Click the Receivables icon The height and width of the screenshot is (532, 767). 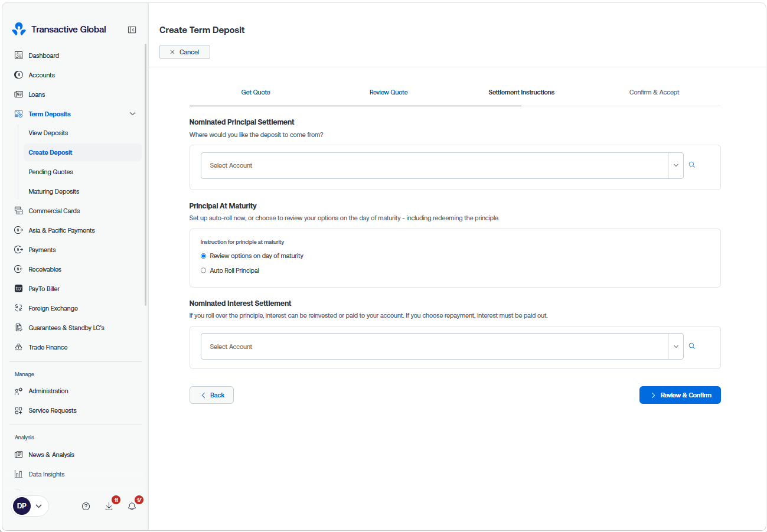pos(18,269)
